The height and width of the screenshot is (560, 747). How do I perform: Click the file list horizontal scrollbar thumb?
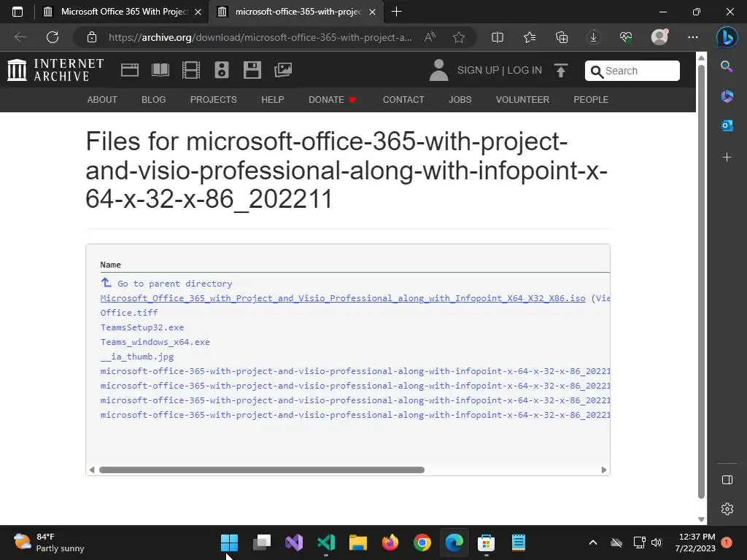[262, 470]
